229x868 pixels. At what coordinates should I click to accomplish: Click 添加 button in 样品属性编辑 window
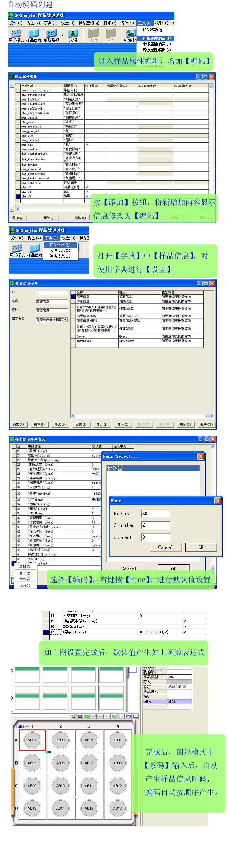18,218
